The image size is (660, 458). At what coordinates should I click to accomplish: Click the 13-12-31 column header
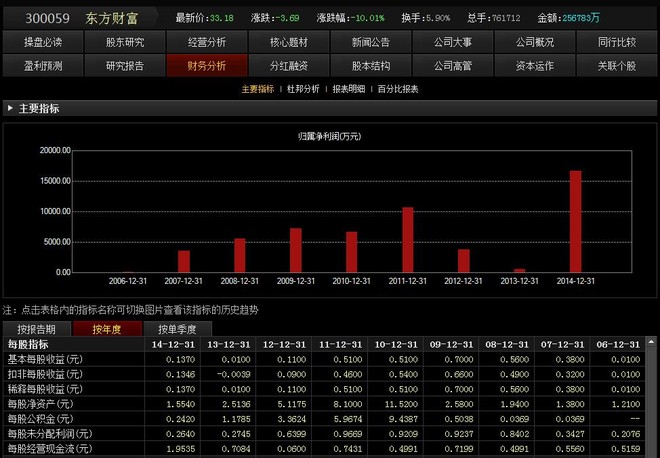pos(229,344)
